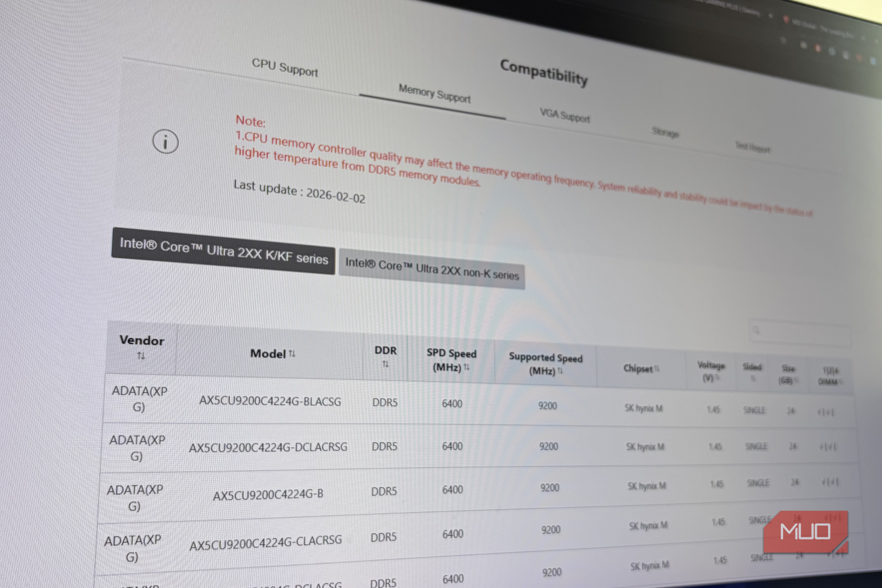Click model AX5CU9200C4224G-B
Viewport: 882px width, 588px height.
point(268,494)
